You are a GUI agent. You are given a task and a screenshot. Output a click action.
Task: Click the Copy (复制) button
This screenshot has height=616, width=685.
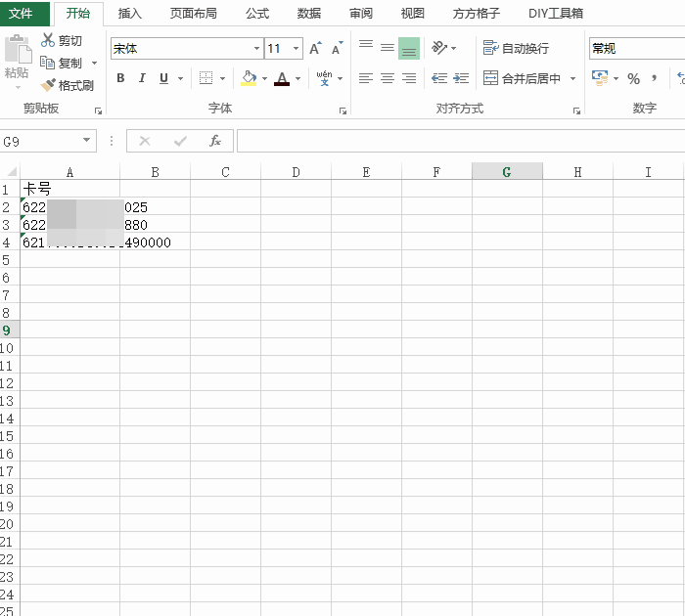pyautogui.click(x=61, y=63)
